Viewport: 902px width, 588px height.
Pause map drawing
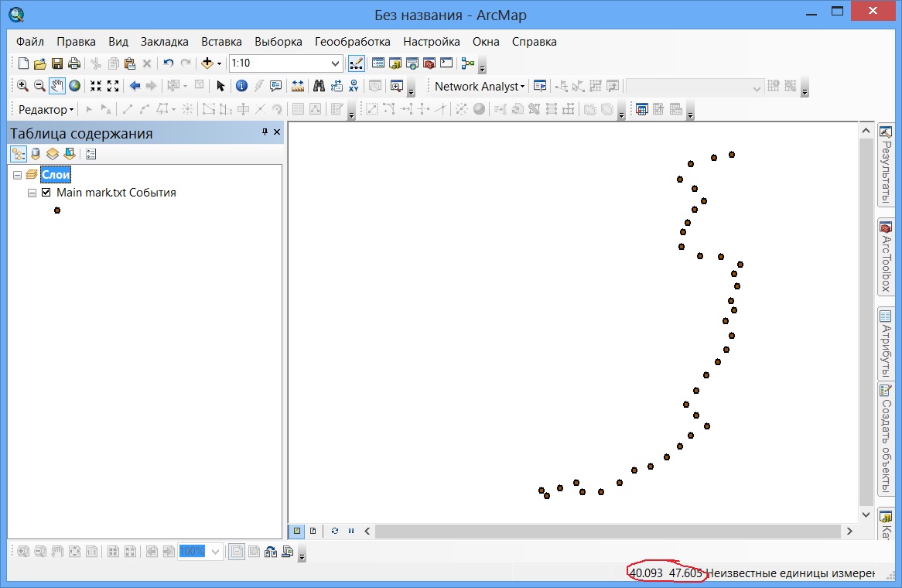[x=351, y=531]
